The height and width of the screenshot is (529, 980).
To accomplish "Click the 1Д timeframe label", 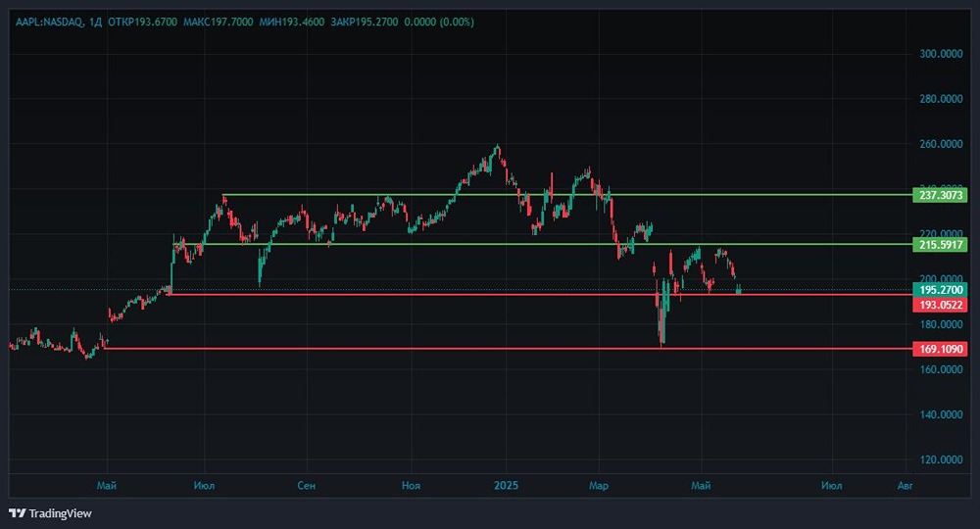I will coord(95,22).
